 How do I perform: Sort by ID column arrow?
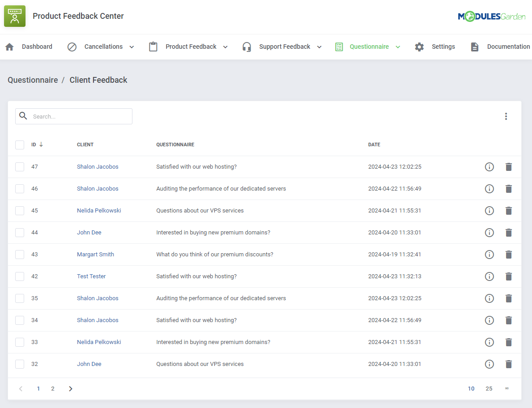click(x=41, y=144)
